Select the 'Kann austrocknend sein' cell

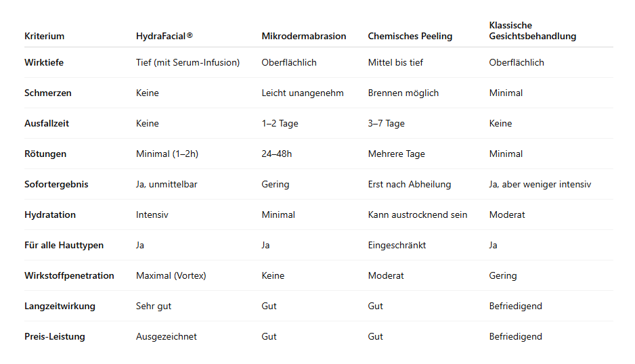[x=417, y=214]
